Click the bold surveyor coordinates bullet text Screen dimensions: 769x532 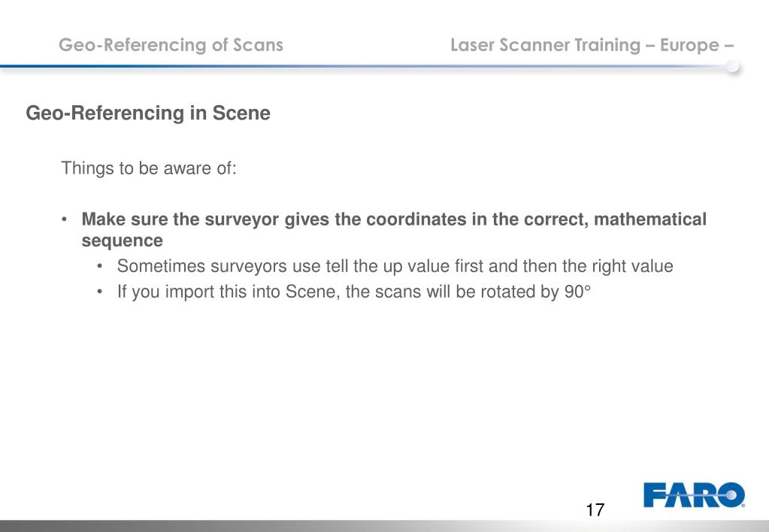point(394,229)
